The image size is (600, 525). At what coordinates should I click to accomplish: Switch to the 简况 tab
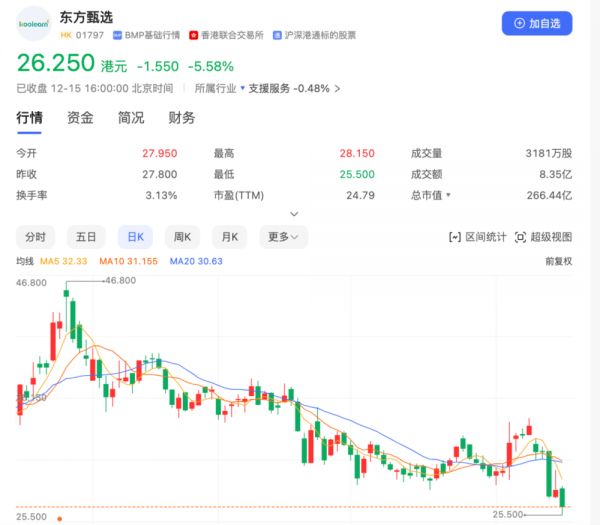(x=131, y=118)
